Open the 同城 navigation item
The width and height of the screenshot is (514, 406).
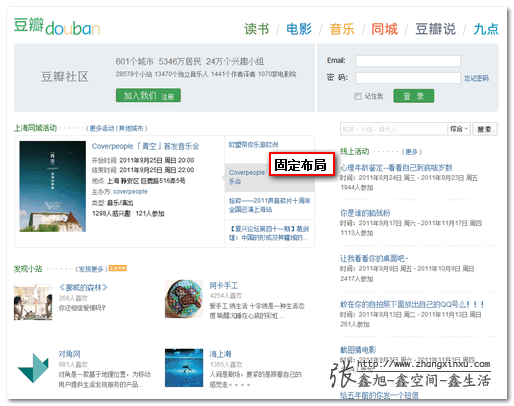[x=384, y=29]
